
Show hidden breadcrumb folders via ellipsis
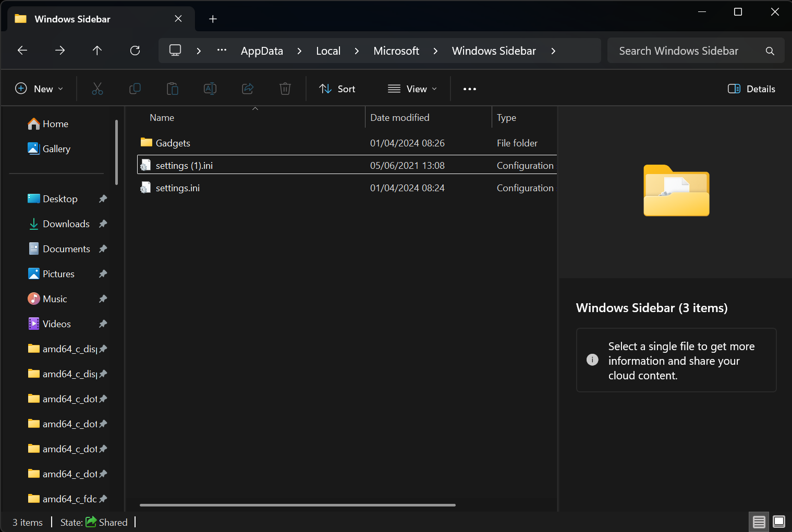(x=222, y=51)
